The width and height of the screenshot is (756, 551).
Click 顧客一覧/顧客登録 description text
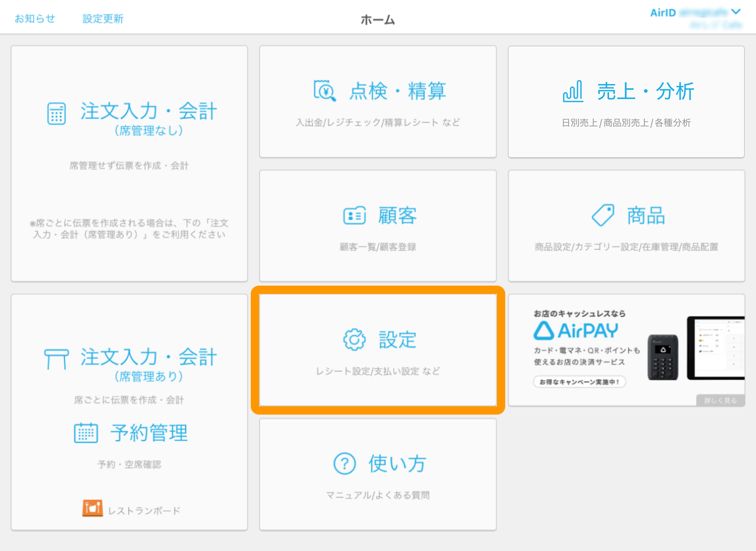tap(378, 247)
